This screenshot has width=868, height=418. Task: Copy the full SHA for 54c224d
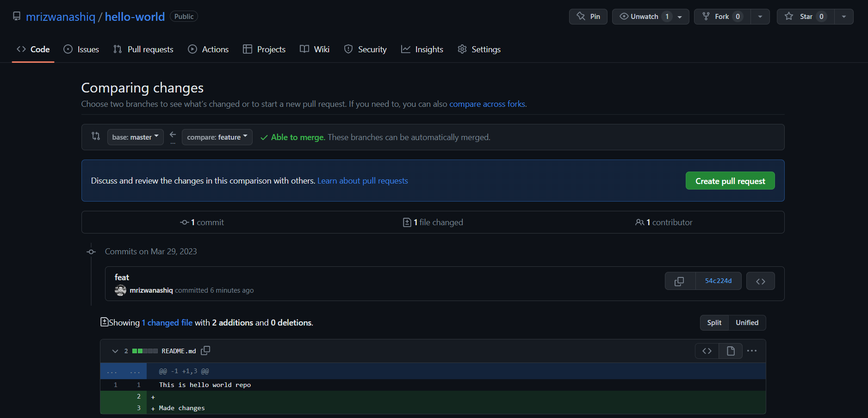(680, 281)
